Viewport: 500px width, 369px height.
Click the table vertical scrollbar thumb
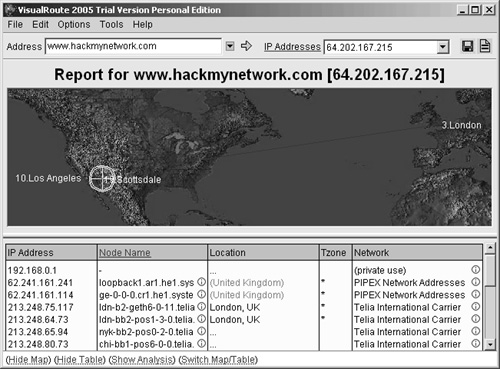[490, 271]
